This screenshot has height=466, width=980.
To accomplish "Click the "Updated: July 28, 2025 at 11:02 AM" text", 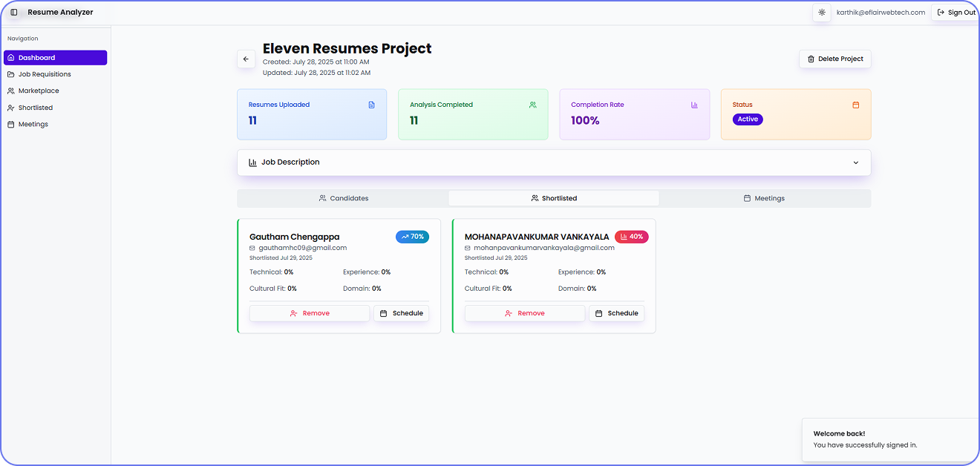I will pos(316,73).
